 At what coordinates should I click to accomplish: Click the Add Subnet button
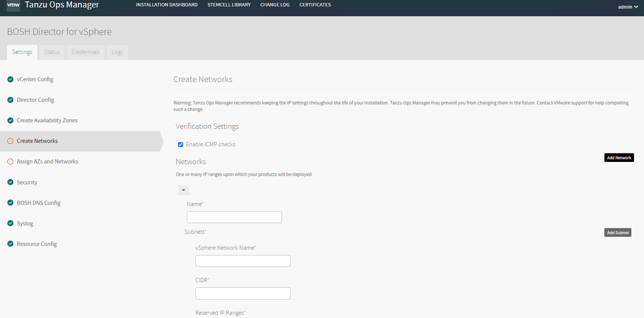tap(618, 233)
